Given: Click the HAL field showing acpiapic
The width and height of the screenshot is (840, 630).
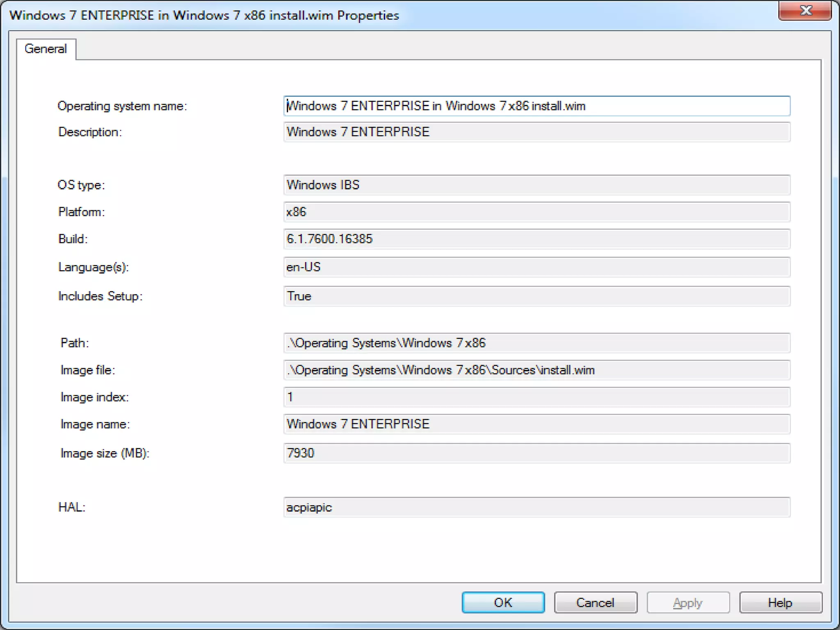Looking at the screenshot, I should click(536, 507).
